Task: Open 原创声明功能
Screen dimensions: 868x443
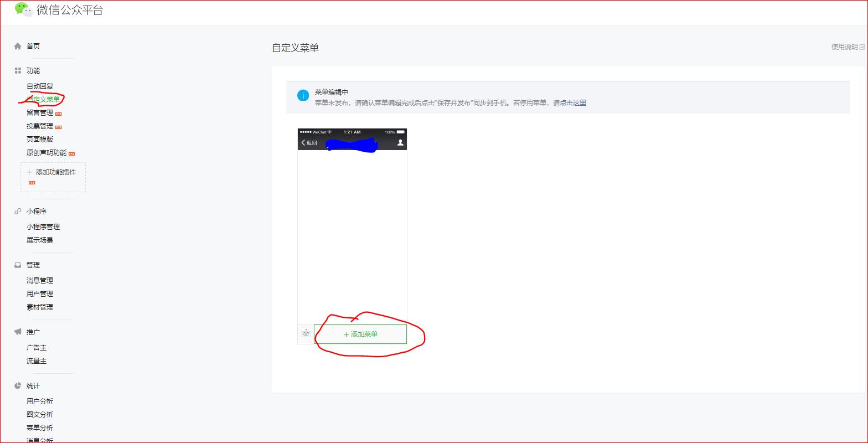Action: [x=46, y=153]
